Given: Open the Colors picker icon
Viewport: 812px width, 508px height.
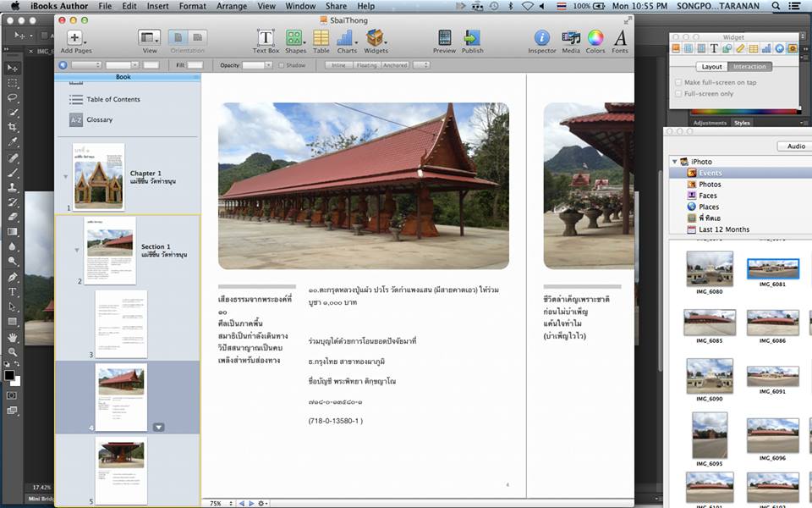Looking at the screenshot, I should (x=595, y=38).
